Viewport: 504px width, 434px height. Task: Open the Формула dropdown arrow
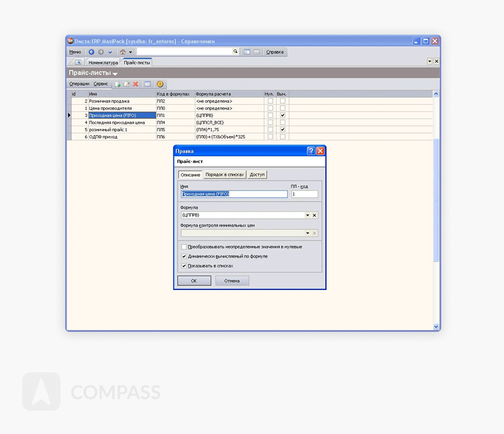[307, 215]
